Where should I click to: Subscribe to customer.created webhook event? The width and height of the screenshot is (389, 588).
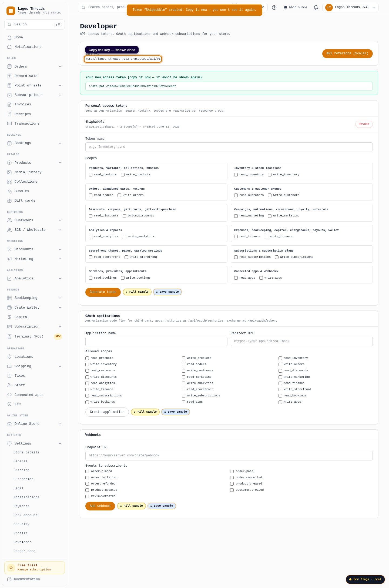(232, 490)
